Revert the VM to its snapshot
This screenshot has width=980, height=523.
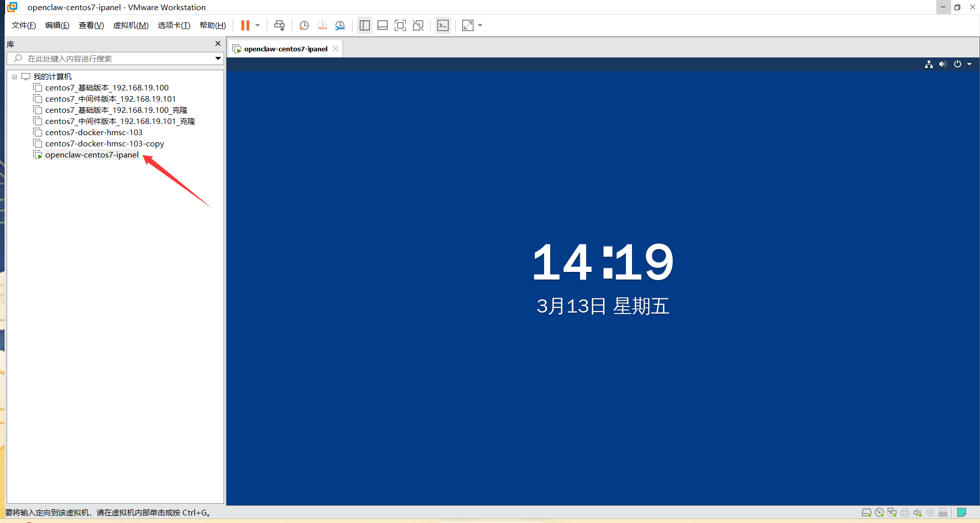322,25
